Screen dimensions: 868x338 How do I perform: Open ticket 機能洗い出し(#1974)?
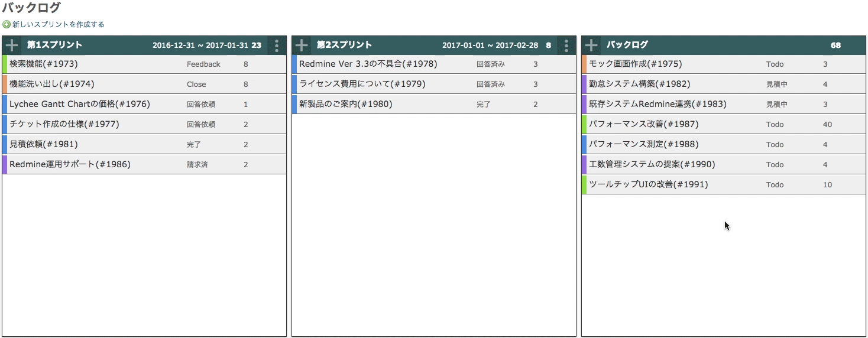tap(52, 84)
